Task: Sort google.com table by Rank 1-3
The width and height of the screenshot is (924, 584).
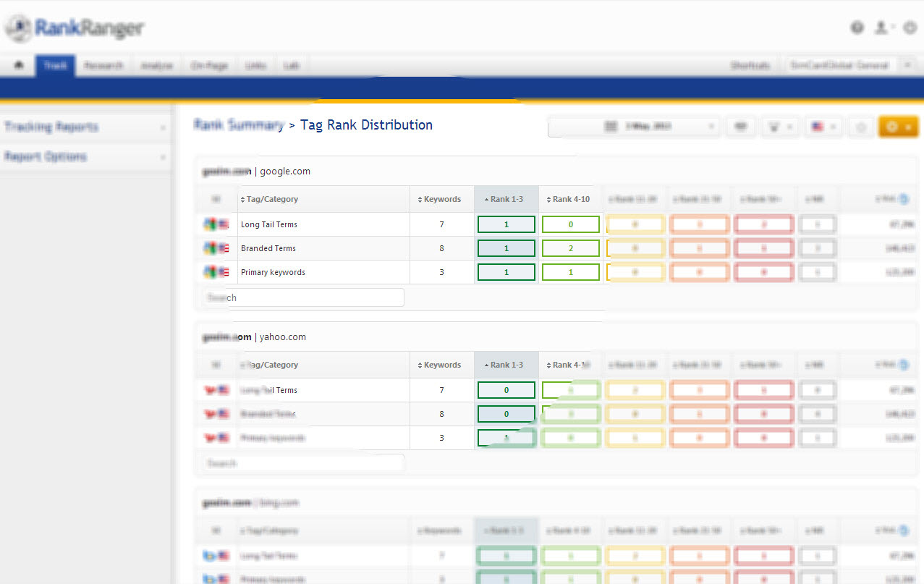Action: (x=506, y=199)
